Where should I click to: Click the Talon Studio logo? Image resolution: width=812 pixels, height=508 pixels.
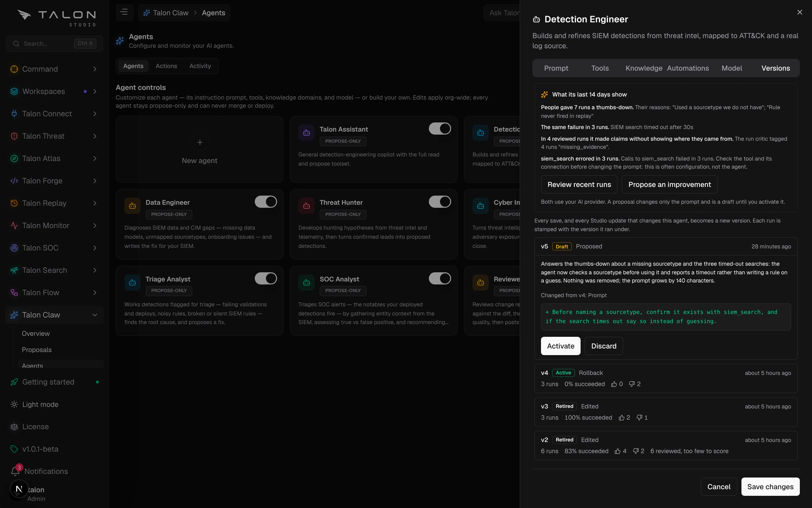pos(57,18)
